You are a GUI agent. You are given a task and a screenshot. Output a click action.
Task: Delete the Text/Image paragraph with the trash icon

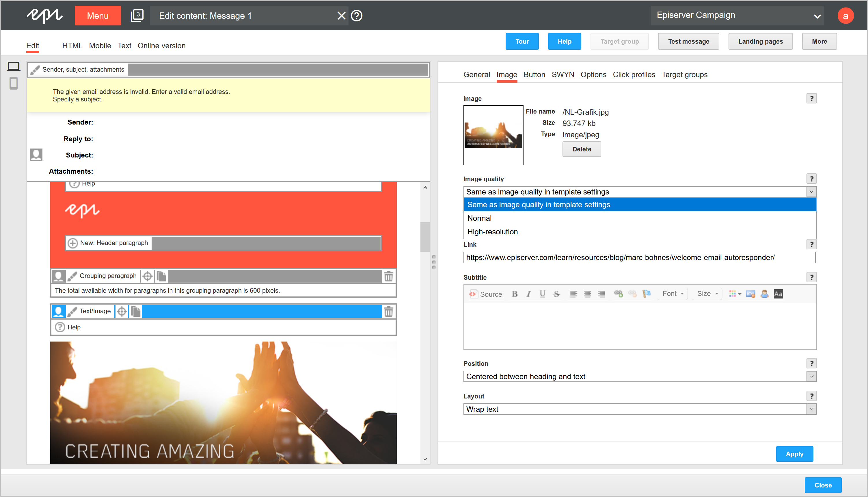[x=388, y=311]
